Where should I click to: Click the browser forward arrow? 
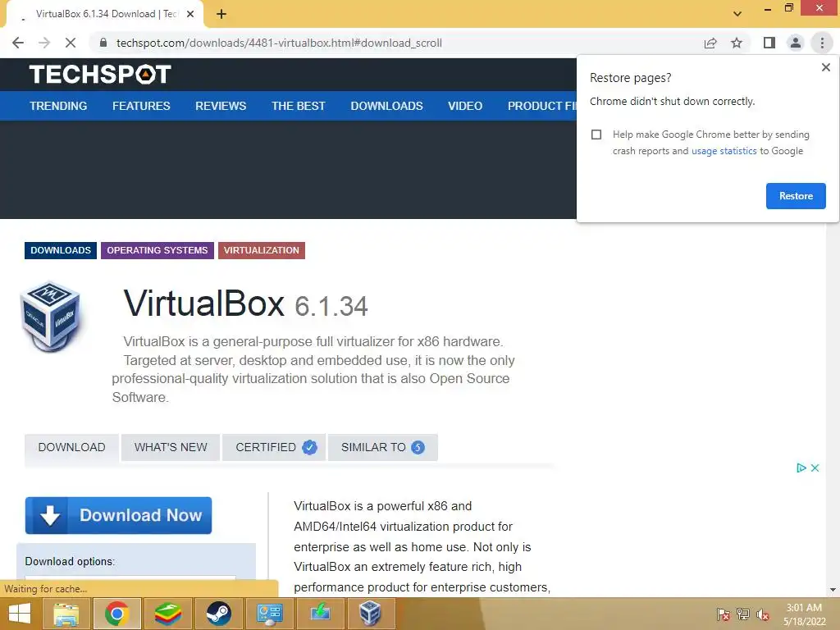[44, 43]
